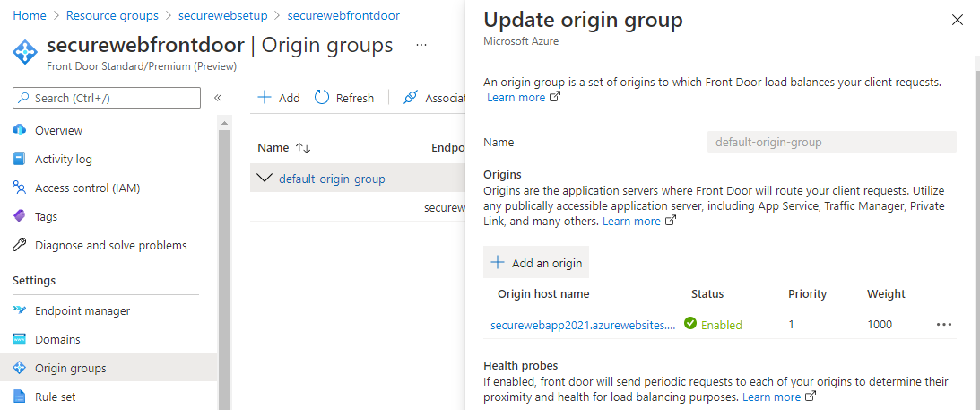
Task: Click the Associate link icon
Action: click(x=410, y=98)
